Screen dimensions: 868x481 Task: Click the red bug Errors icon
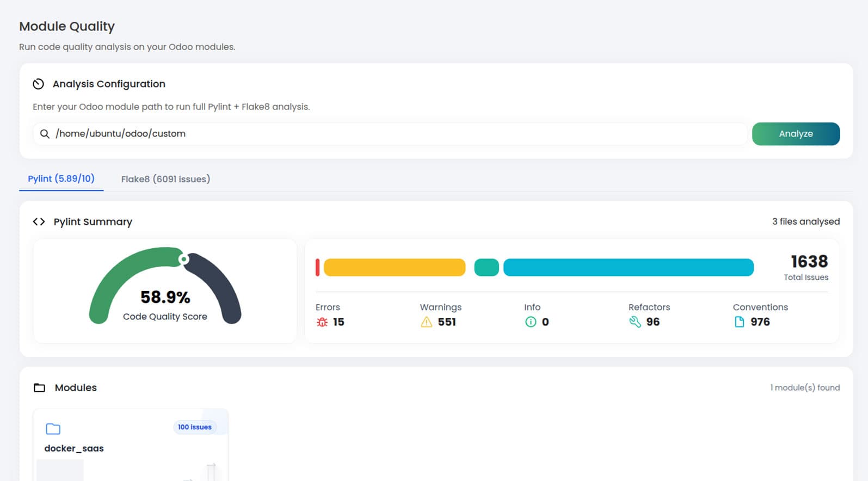322,322
